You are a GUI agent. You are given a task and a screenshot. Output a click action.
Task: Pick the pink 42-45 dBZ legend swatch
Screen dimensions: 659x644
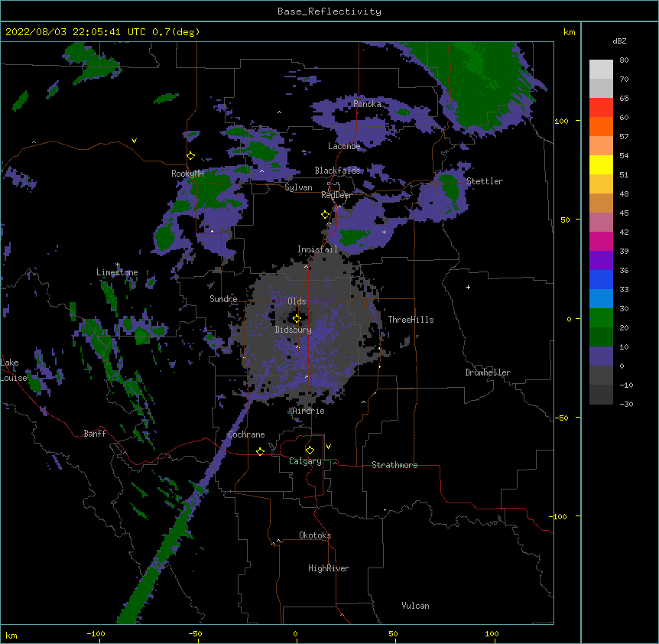(x=601, y=223)
